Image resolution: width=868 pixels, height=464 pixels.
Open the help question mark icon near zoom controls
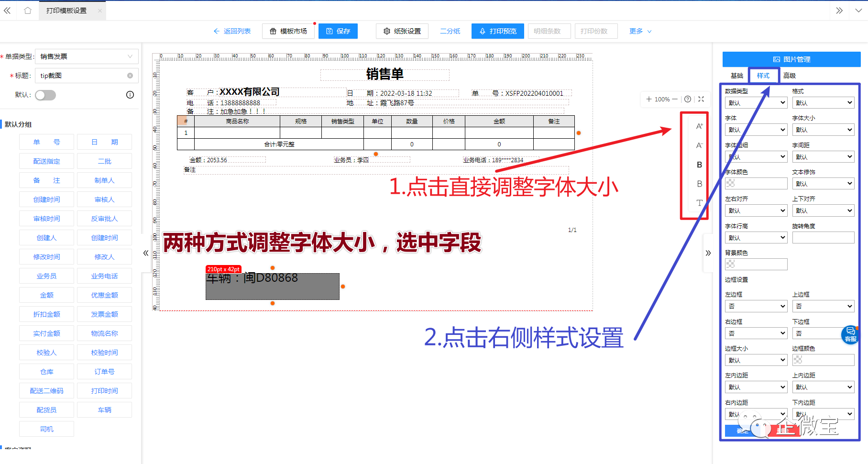click(687, 99)
